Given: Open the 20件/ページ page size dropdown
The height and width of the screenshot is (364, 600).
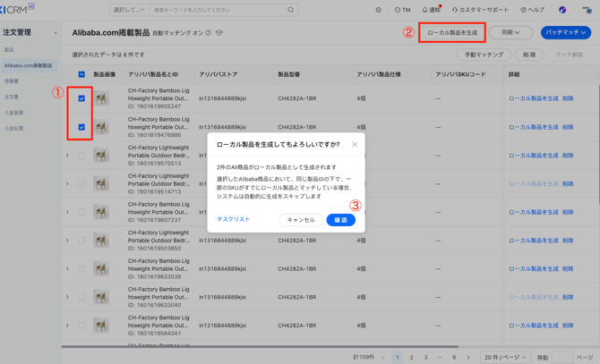Looking at the screenshot, I should (504, 357).
